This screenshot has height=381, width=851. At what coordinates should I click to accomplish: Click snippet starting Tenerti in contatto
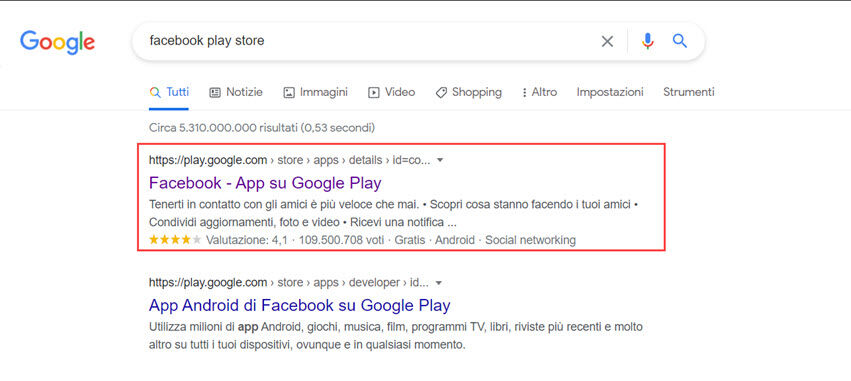393,214
